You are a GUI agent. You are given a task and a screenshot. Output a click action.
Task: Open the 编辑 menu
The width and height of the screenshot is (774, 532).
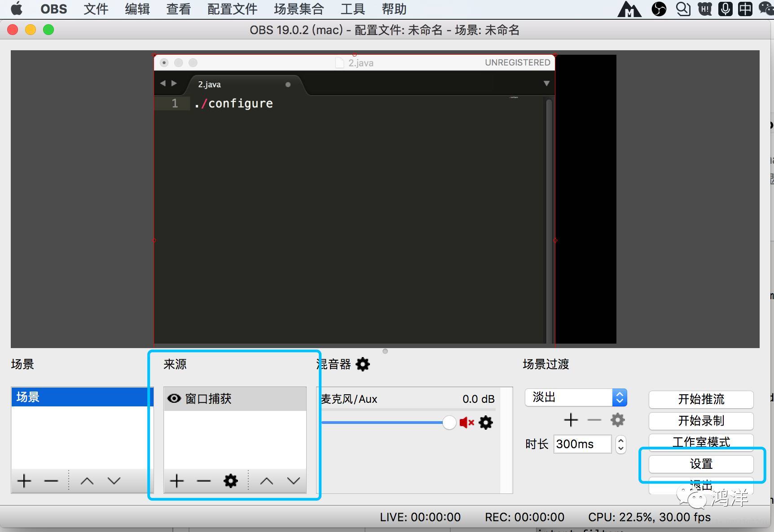[x=137, y=9]
